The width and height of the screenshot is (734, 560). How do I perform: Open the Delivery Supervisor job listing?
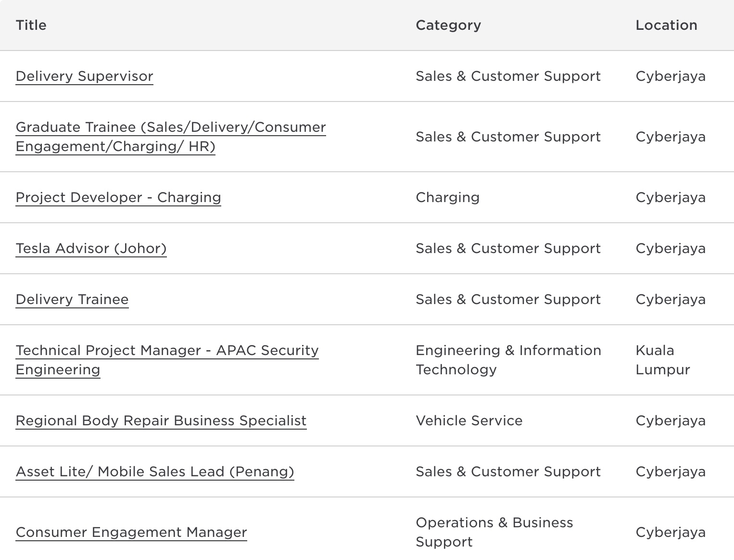click(84, 76)
